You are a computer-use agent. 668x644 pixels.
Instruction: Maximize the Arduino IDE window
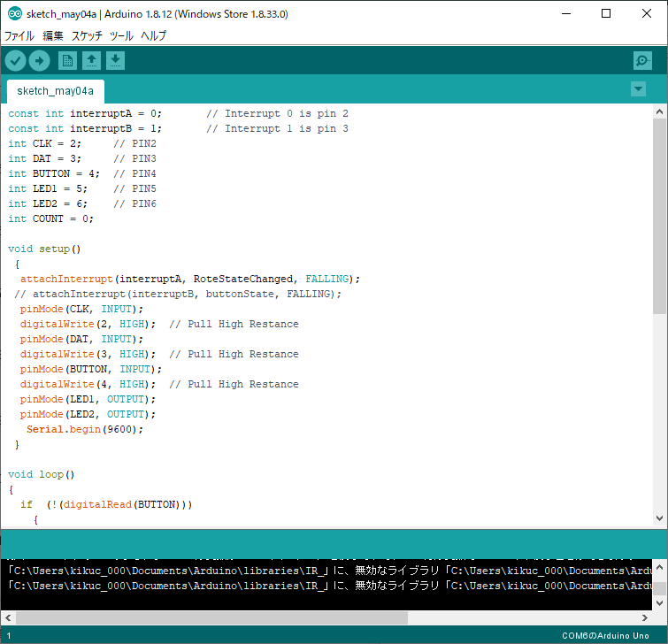pyautogui.click(x=606, y=14)
